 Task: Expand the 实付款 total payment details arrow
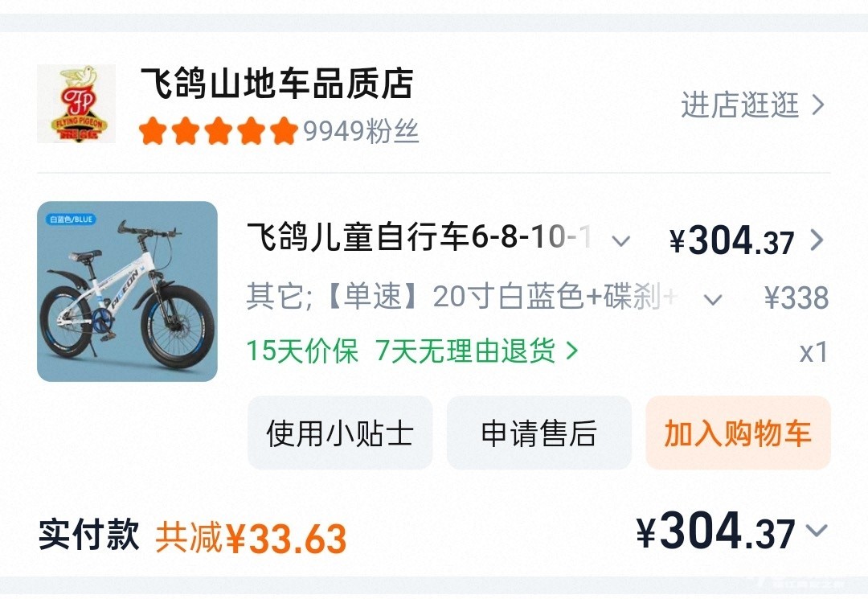tap(817, 531)
